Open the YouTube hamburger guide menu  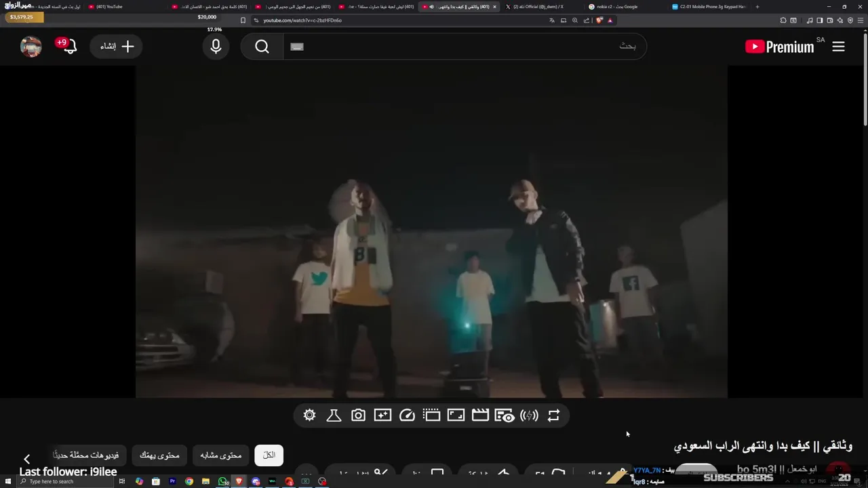[x=838, y=47]
